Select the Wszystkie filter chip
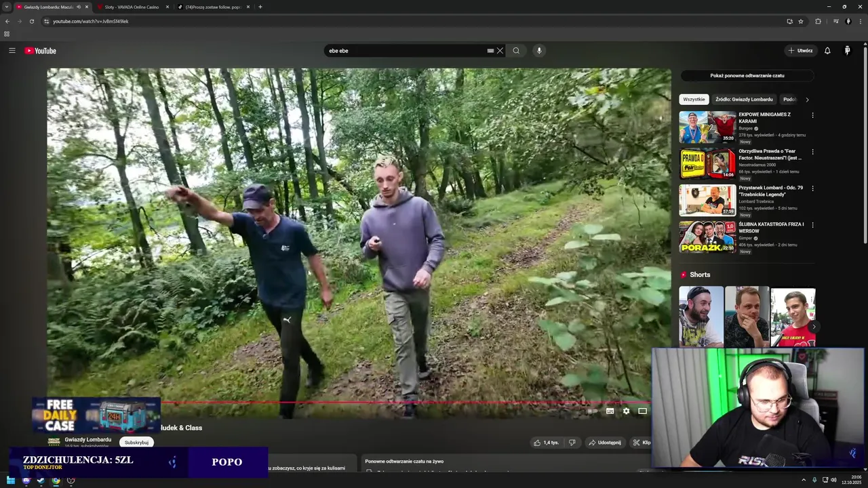Image resolution: width=868 pixels, height=488 pixels. [x=694, y=100]
